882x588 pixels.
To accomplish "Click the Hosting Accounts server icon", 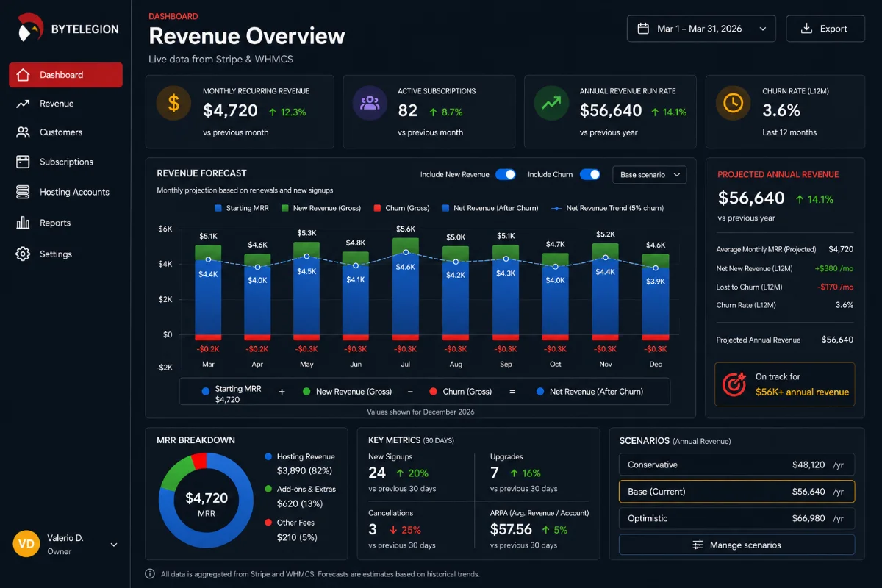I will point(23,192).
